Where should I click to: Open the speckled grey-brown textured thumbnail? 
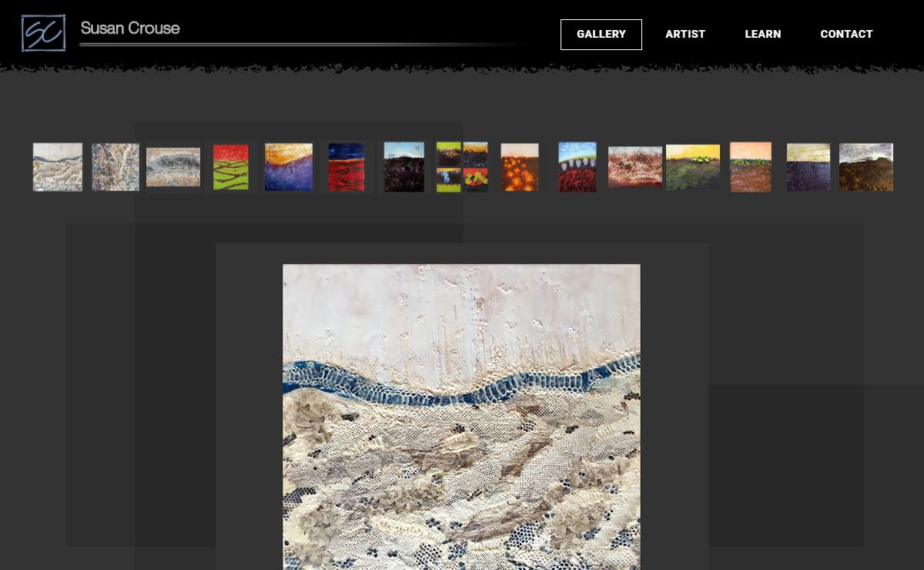pos(115,167)
